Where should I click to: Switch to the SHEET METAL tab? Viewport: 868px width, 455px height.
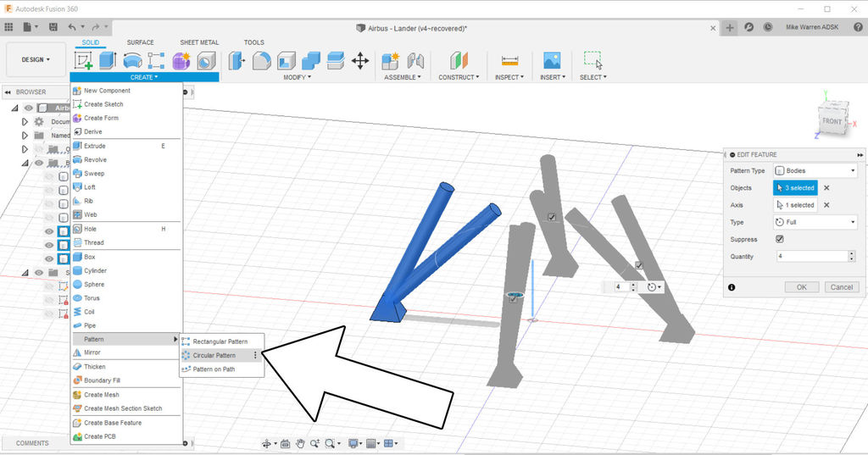[199, 42]
